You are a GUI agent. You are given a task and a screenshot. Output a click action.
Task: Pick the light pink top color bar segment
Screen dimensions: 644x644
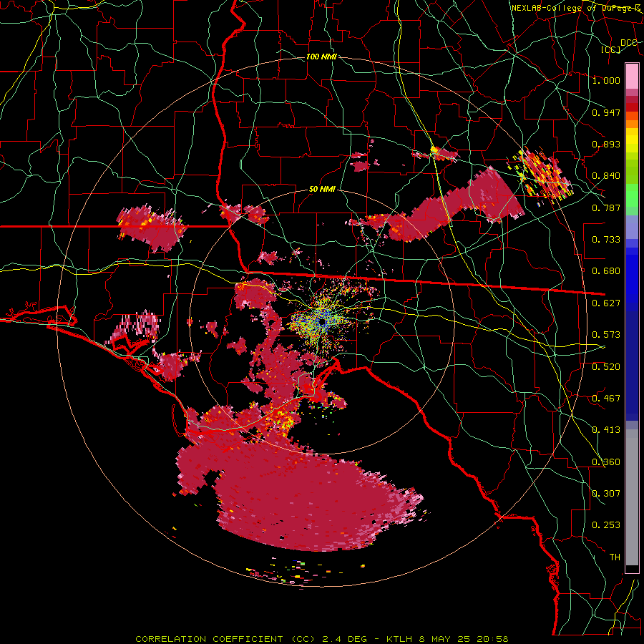click(632, 76)
